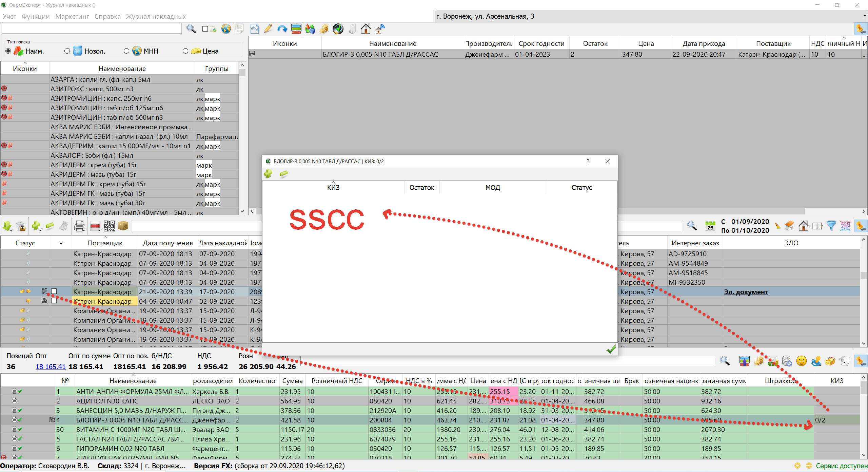The image size is (868, 472).
Task: Click the Эл. документ link
Action: coord(746,292)
